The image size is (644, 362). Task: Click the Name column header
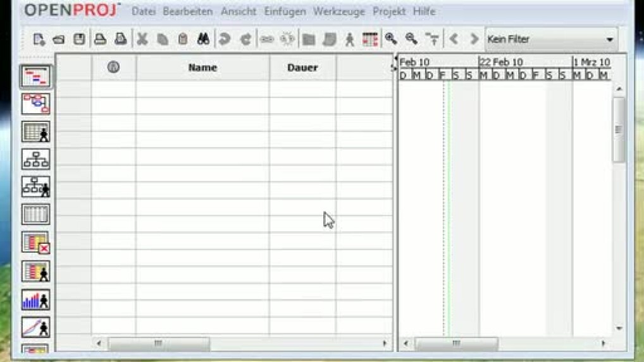[202, 68]
